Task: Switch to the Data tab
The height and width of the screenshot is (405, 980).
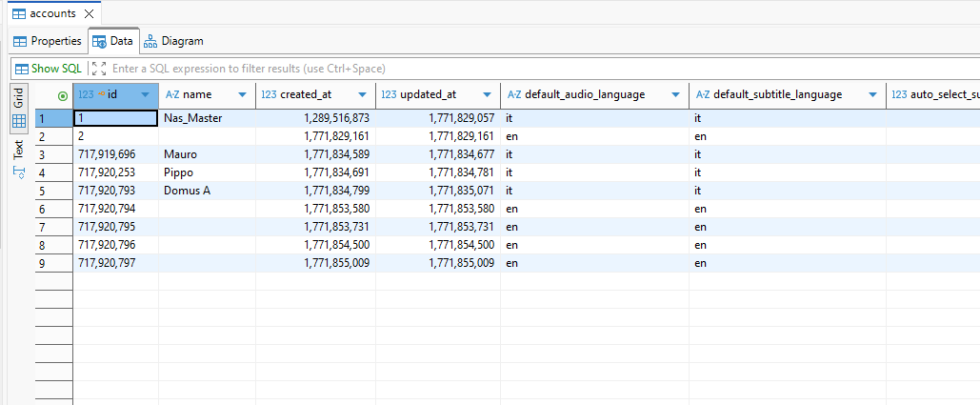Action: click(x=113, y=41)
